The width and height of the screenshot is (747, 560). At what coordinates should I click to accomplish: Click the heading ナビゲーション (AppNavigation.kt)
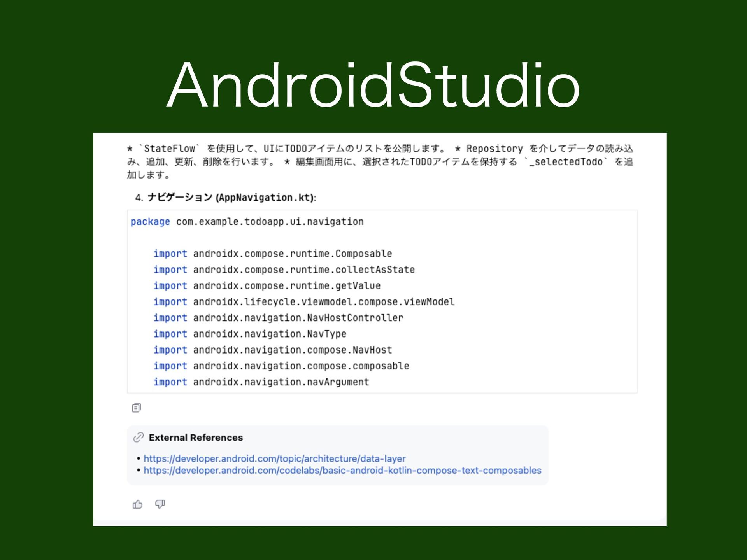231,197
